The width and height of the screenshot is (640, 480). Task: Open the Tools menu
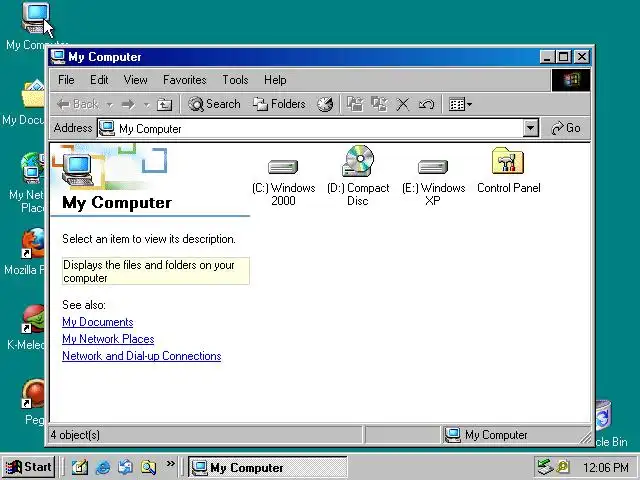[235, 80]
